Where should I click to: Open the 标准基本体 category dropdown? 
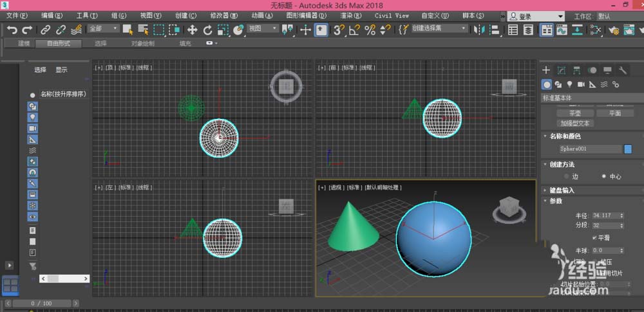tap(592, 98)
